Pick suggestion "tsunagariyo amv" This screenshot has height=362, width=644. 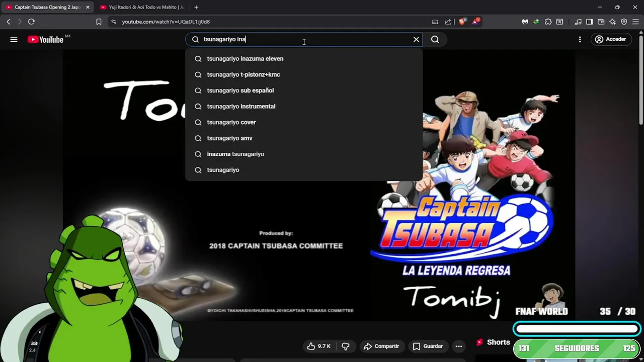pyautogui.click(x=304, y=138)
